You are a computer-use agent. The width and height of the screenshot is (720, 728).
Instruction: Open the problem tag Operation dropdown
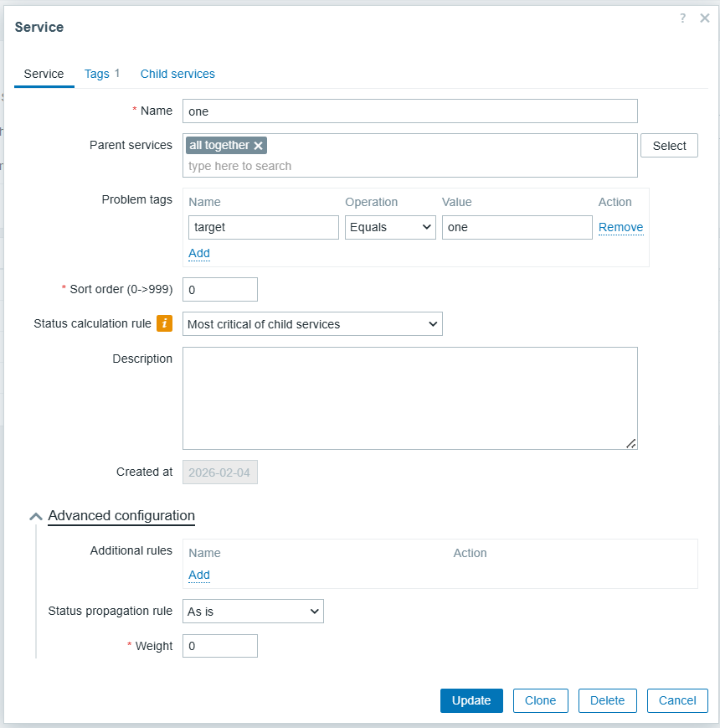(390, 227)
